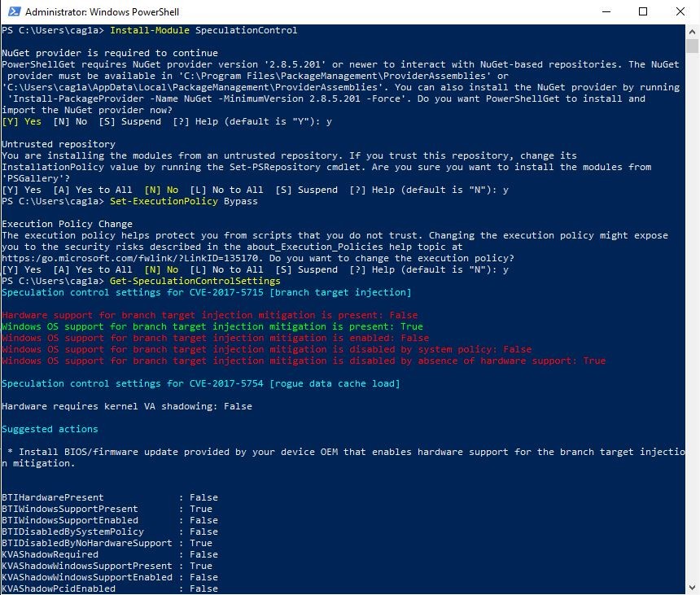Close the Administrator PowerShell window
This screenshot has height=595, width=700.
coord(680,11)
